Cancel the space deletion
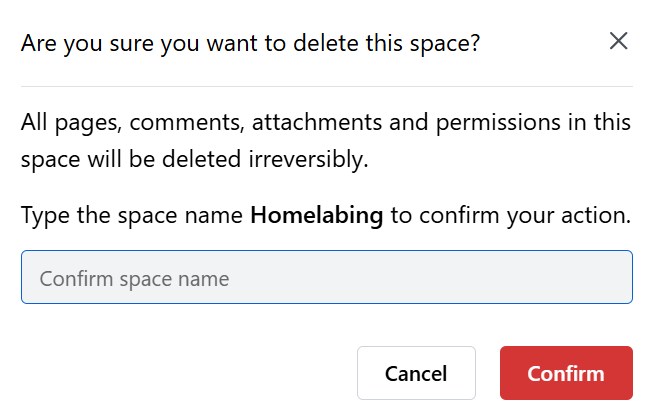Screen dimensions: 653x420 click(x=416, y=373)
